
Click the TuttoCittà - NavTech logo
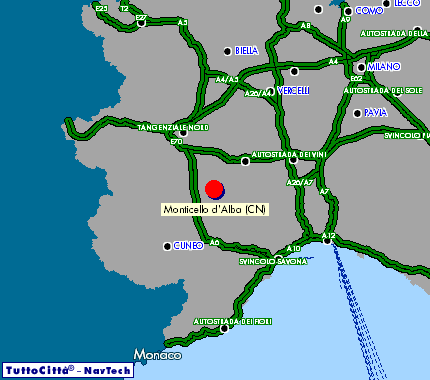tap(68, 370)
